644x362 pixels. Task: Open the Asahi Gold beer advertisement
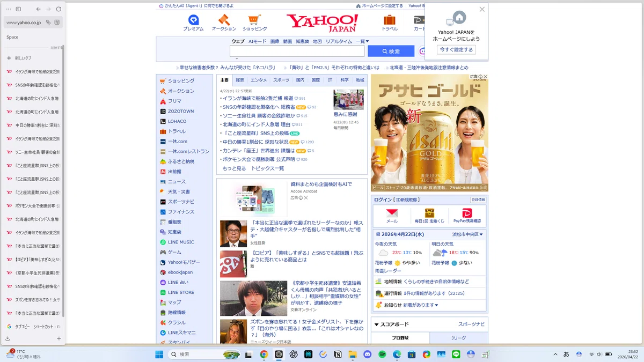click(x=429, y=132)
